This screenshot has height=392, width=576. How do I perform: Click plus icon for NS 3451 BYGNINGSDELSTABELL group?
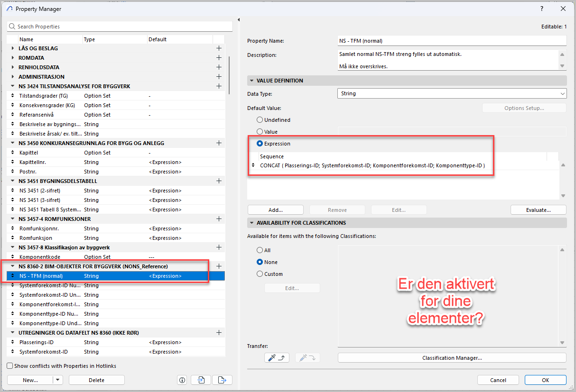click(219, 181)
